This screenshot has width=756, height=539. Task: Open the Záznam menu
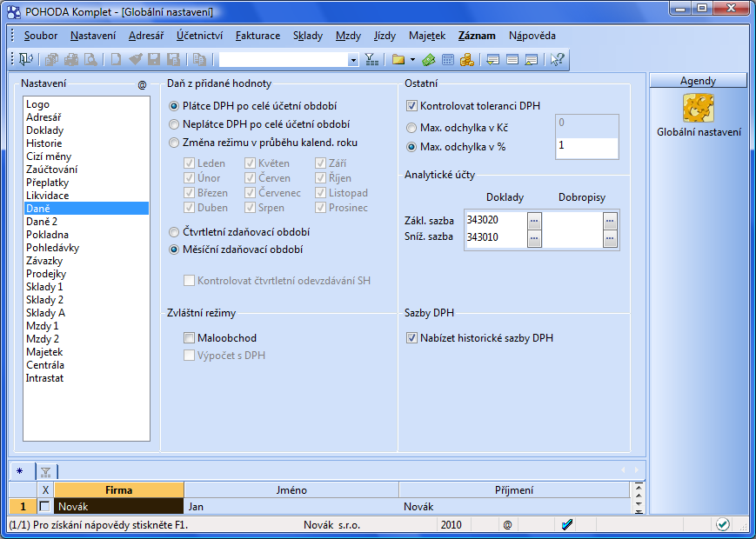click(x=477, y=36)
